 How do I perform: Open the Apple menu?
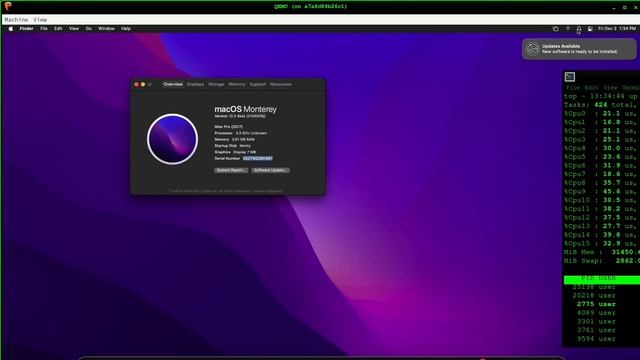coord(11,29)
